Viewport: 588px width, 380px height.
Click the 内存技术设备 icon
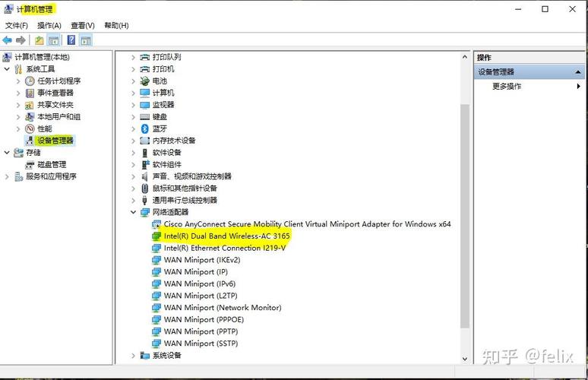click(x=145, y=141)
